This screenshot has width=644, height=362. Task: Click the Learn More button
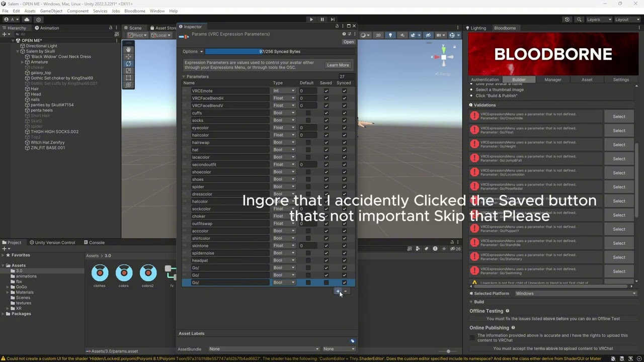pyautogui.click(x=338, y=65)
